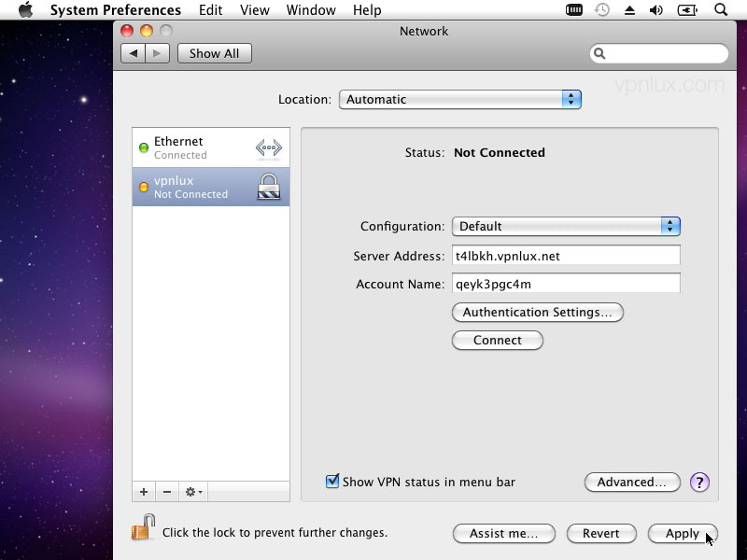Image resolution: width=747 pixels, height=560 pixels.
Task: Go back with the left arrow button
Action: click(133, 53)
